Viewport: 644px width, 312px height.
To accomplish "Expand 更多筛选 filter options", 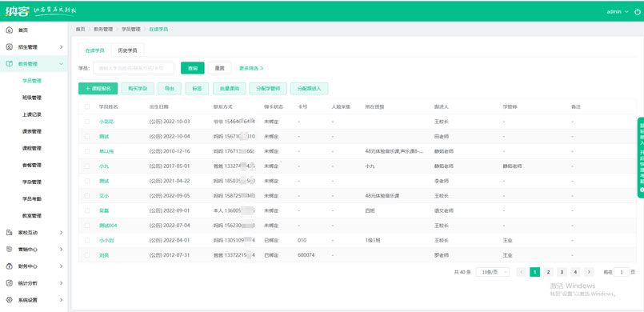I will click(251, 68).
